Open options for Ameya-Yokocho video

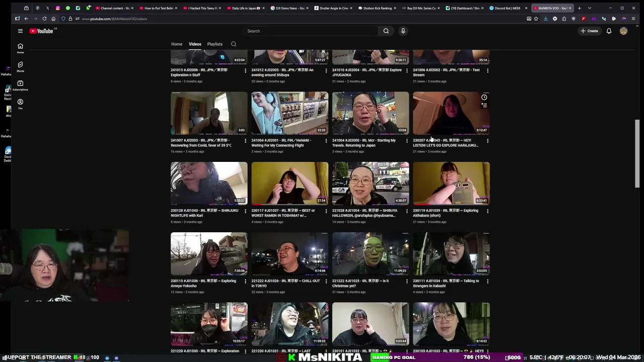point(246,282)
